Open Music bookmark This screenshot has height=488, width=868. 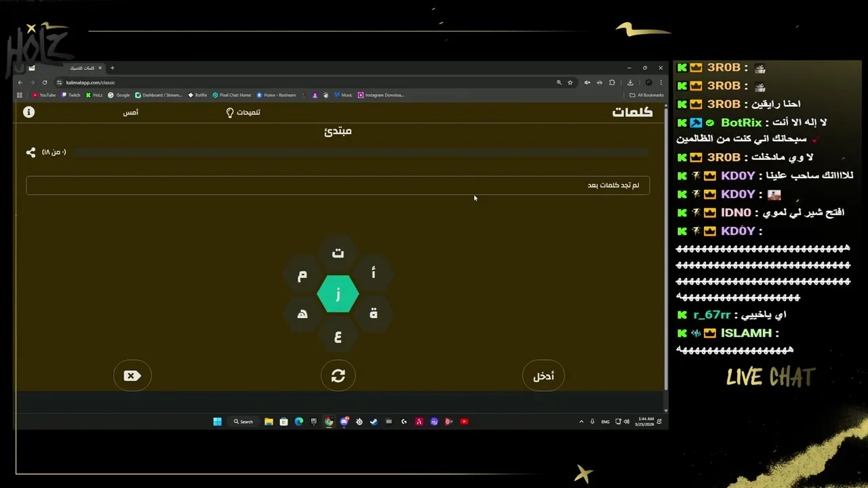(x=343, y=95)
